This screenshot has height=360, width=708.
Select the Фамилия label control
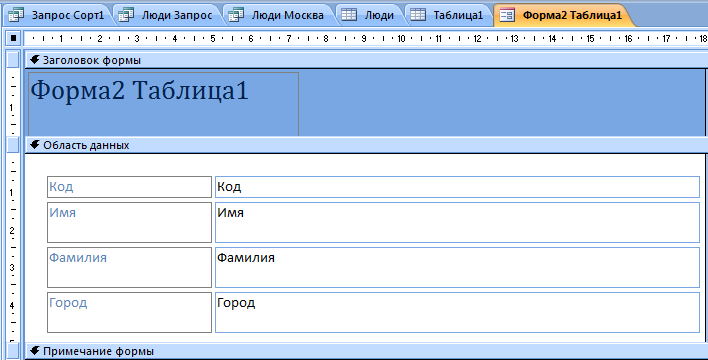[129, 267]
